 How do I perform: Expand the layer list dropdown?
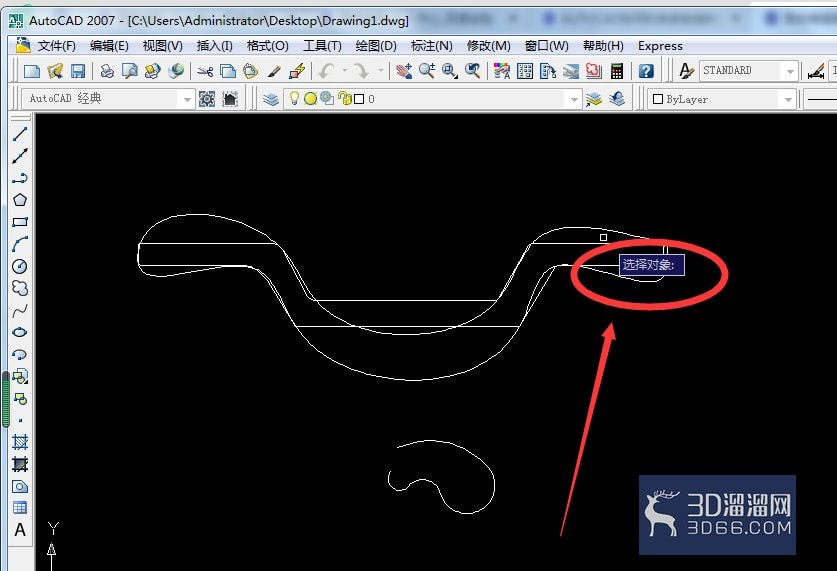point(574,99)
